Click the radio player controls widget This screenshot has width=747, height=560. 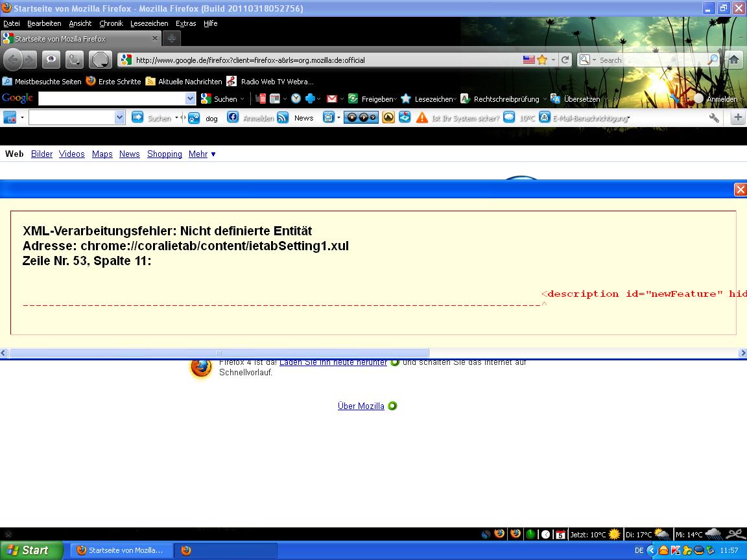click(361, 117)
